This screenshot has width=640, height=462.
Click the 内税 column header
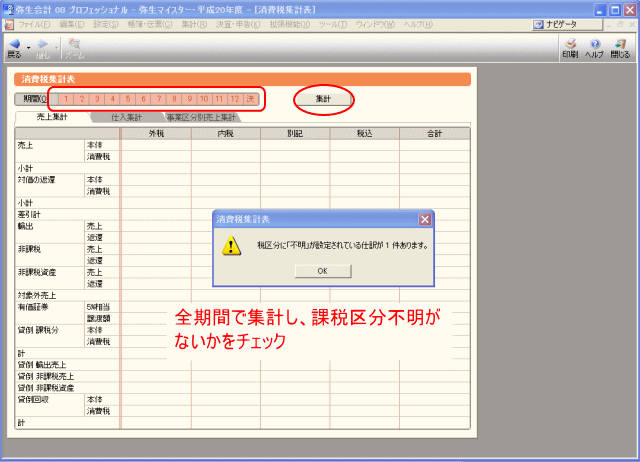point(226,133)
